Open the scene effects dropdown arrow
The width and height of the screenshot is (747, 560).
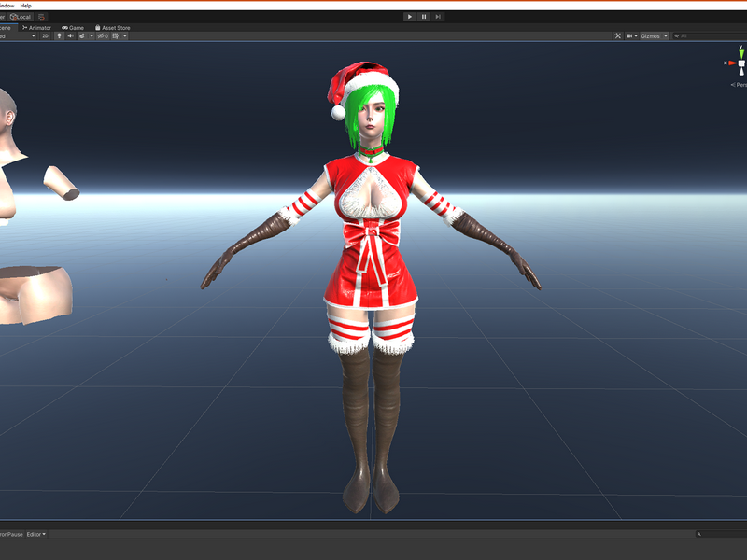tap(92, 36)
